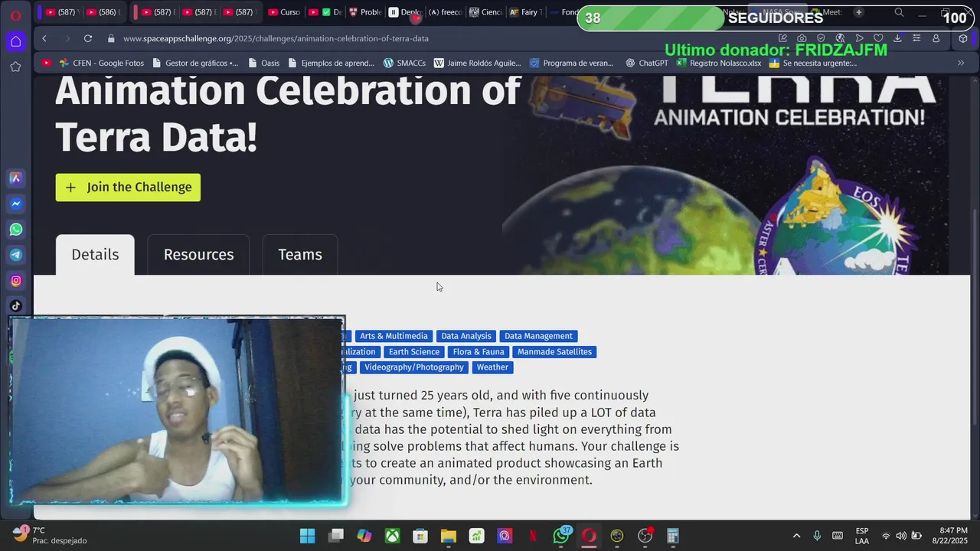The width and height of the screenshot is (980, 551).
Task: Click the Weather tag
Action: 492,367
